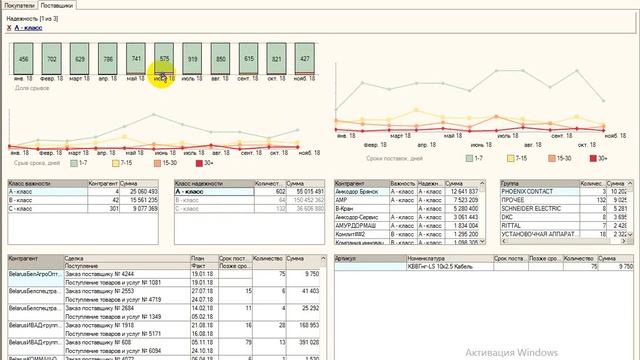The height and width of the screenshot is (360, 640).
Task: Click the Артикул column header
Action: tap(370, 259)
